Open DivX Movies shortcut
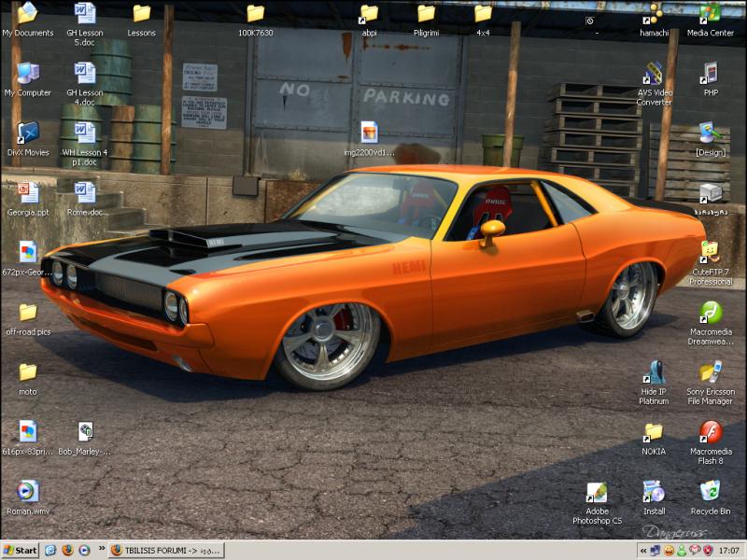 click(x=28, y=139)
